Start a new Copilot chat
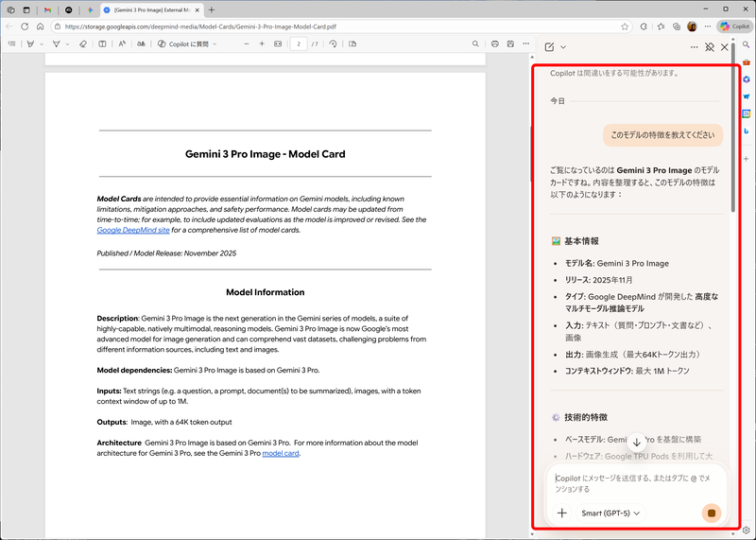 click(549, 46)
